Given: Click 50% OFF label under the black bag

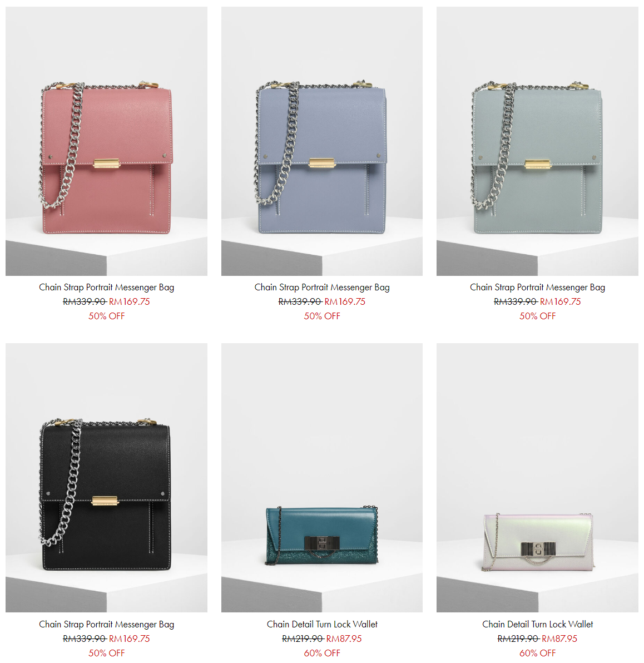Looking at the screenshot, I should point(107,653).
